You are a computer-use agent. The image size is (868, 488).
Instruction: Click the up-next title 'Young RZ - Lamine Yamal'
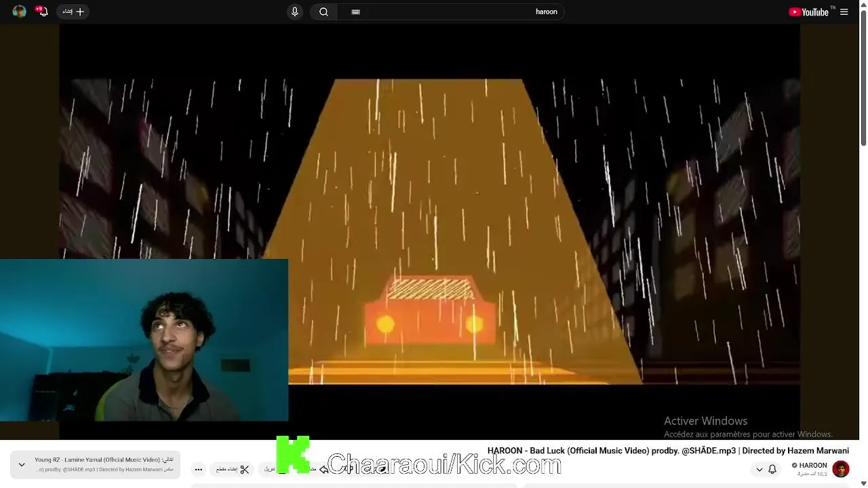tap(104, 460)
